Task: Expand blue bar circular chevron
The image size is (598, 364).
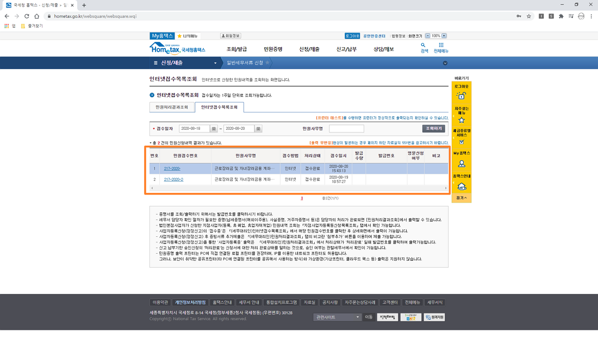Action: [x=445, y=63]
